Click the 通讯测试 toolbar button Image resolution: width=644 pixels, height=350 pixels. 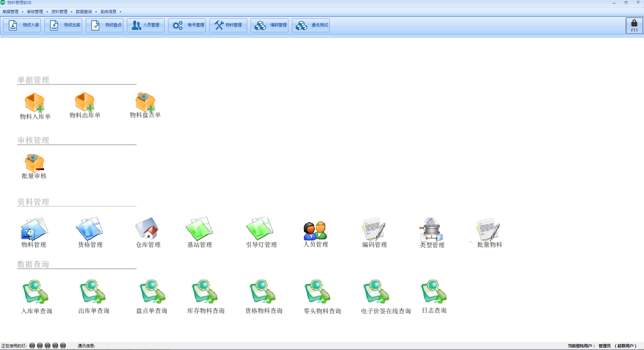tap(311, 25)
